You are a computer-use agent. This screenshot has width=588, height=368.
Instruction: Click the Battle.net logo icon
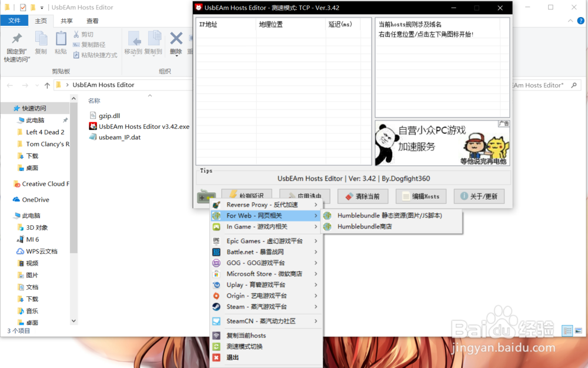[x=216, y=252]
